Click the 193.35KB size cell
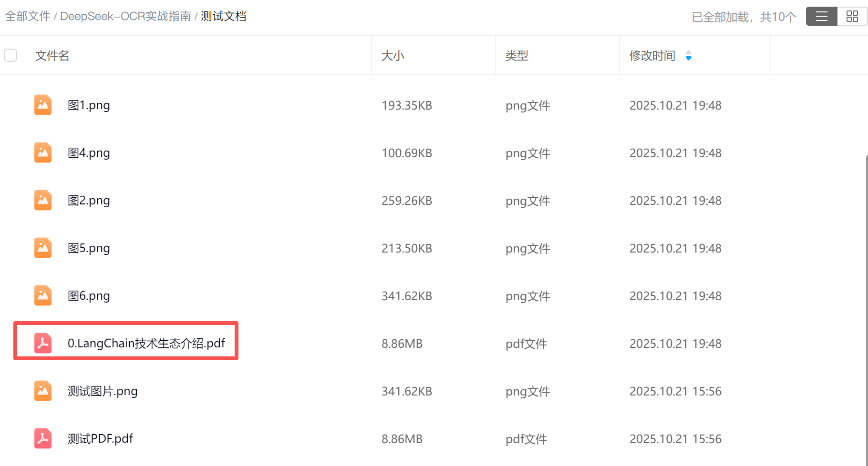This screenshot has height=466, width=868. (x=407, y=105)
